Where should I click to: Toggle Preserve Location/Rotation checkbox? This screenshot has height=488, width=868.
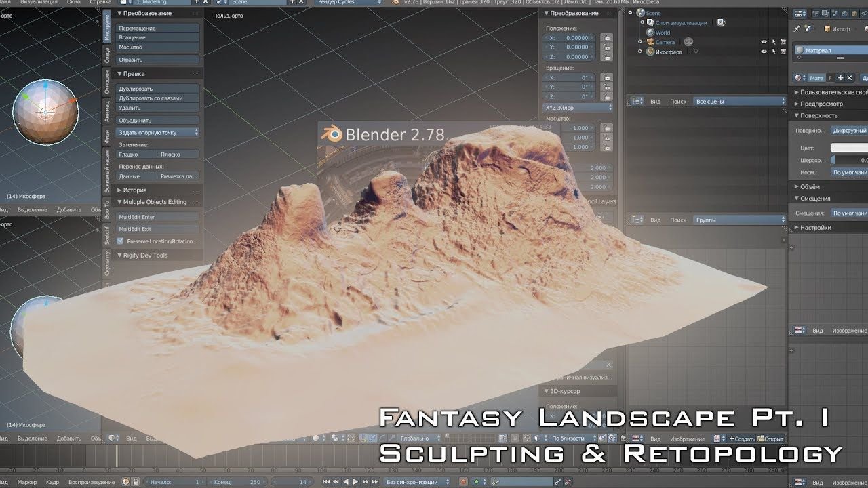pos(121,241)
